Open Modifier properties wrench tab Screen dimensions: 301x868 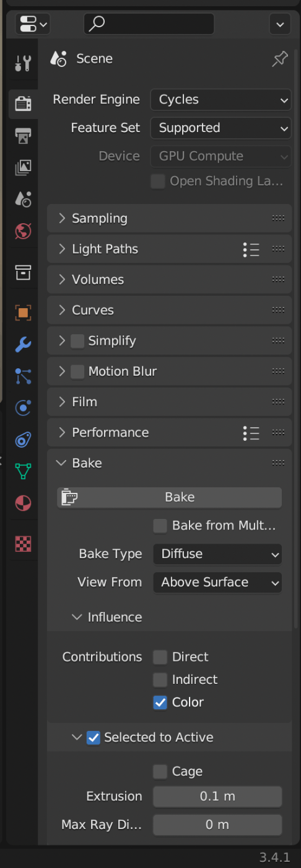point(23,344)
